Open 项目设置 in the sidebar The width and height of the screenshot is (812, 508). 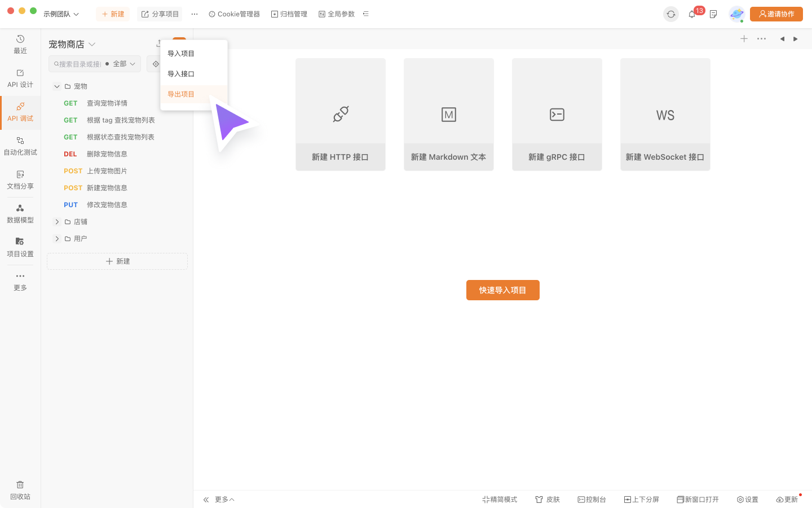click(x=20, y=247)
